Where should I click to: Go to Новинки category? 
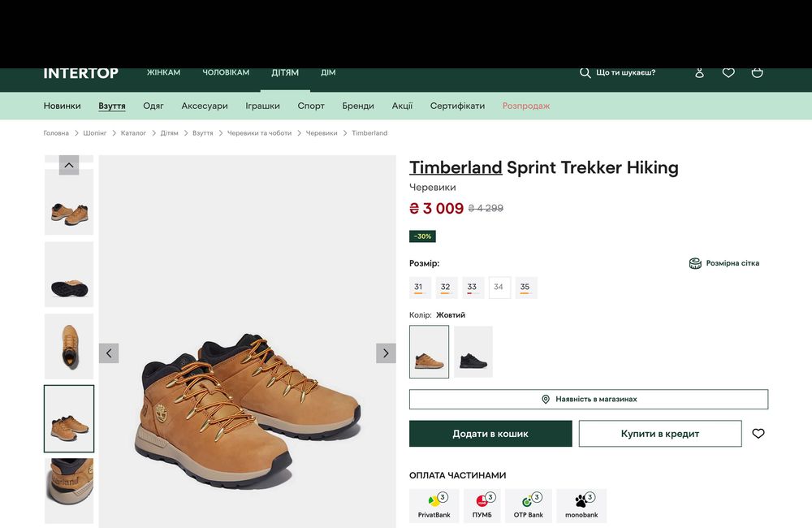[x=63, y=106]
